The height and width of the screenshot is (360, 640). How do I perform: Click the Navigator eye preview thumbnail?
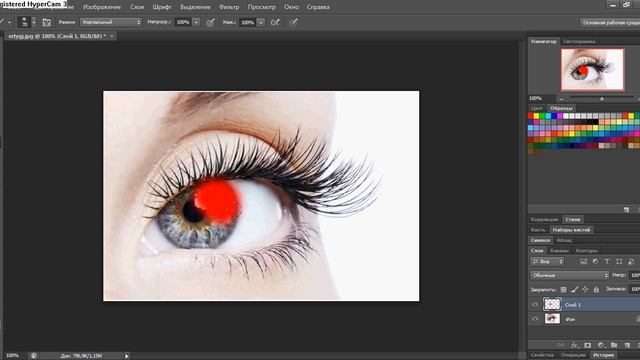coord(592,69)
